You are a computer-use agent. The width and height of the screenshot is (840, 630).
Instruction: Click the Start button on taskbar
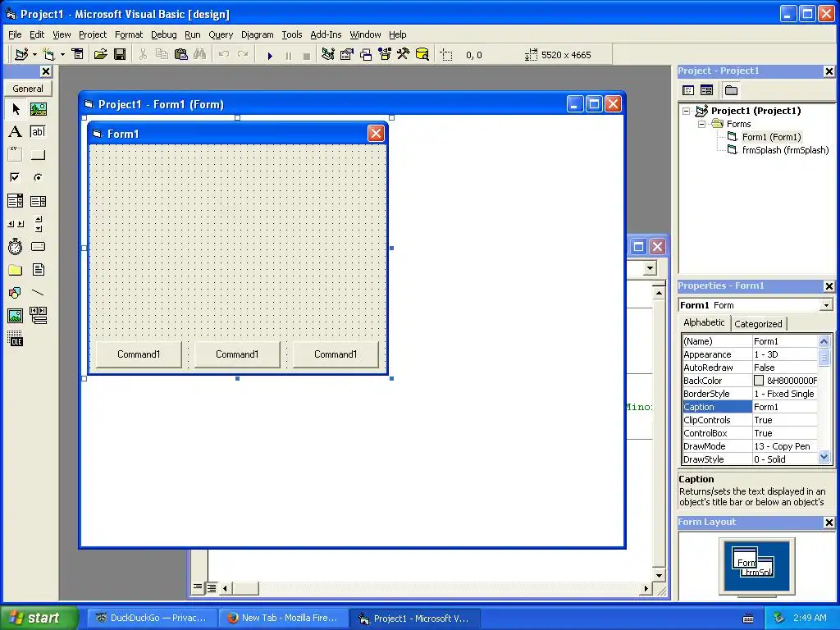(x=39, y=618)
